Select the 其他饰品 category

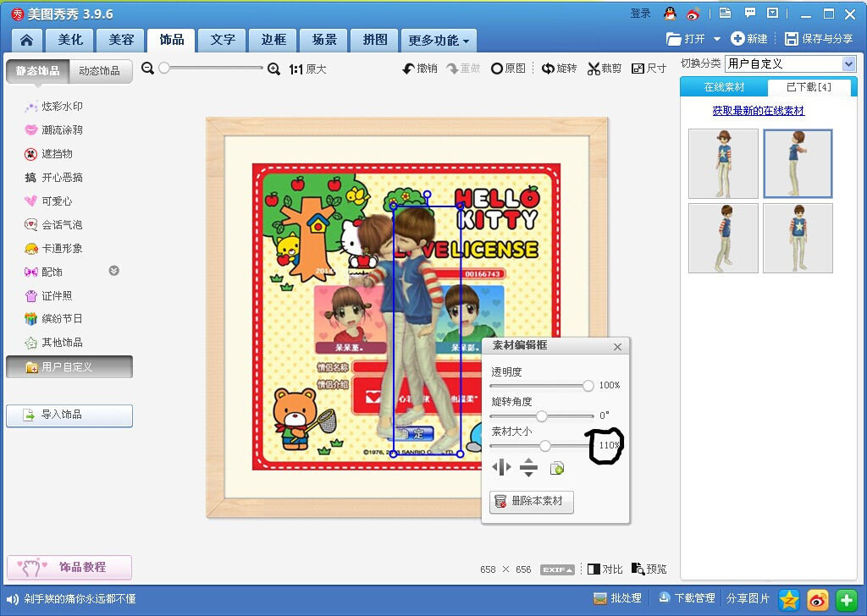coord(53,343)
